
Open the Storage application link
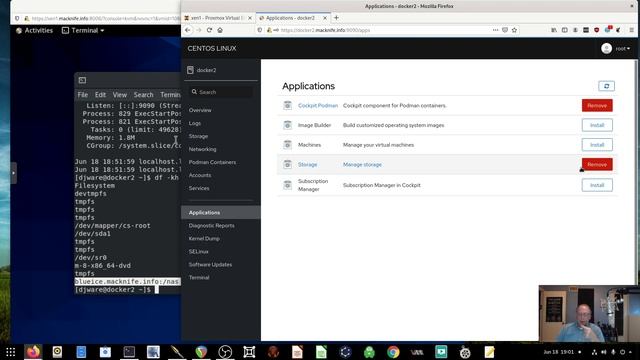[307, 164]
